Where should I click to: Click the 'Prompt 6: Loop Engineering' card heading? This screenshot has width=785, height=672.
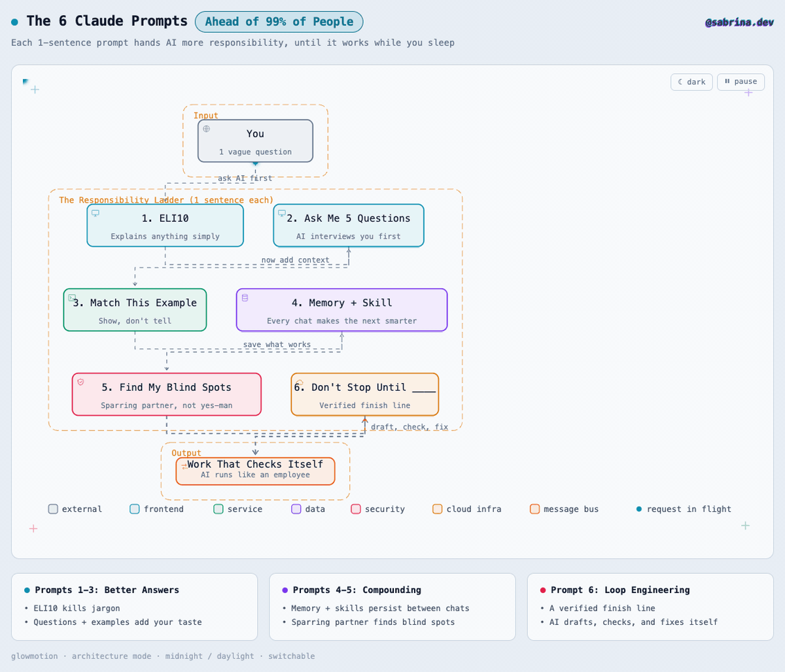pyautogui.click(x=620, y=590)
